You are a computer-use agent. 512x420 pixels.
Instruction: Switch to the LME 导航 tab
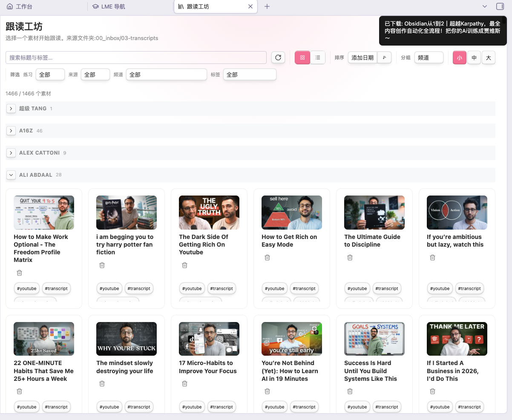click(x=130, y=6)
